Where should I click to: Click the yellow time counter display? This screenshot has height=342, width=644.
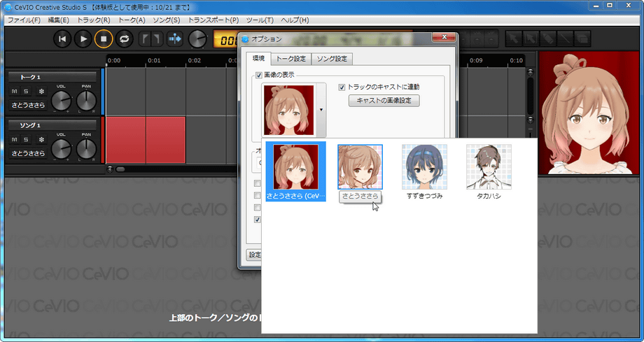(x=226, y=40)
